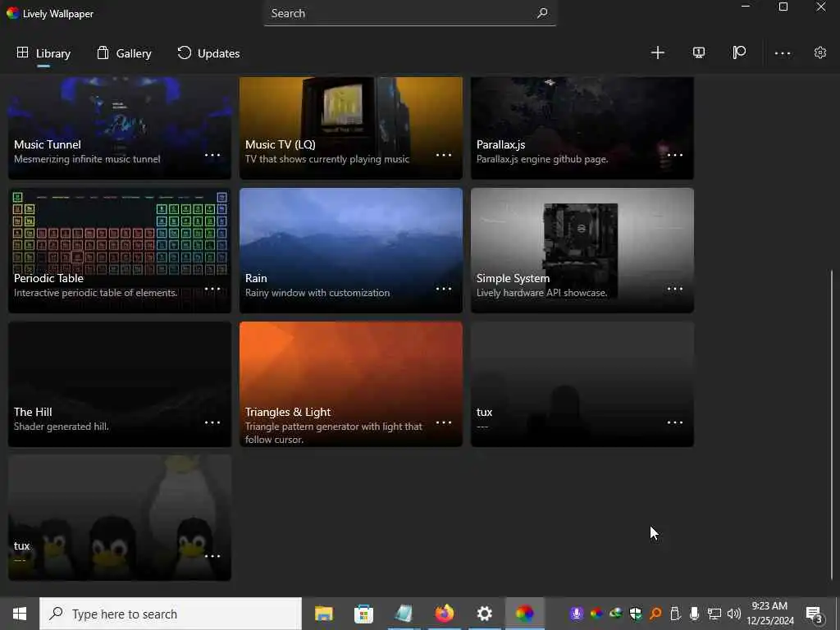Switch to the Updates tab
Image resolution: width=840 pixels, height=630 pixels.
coord(208,53)
